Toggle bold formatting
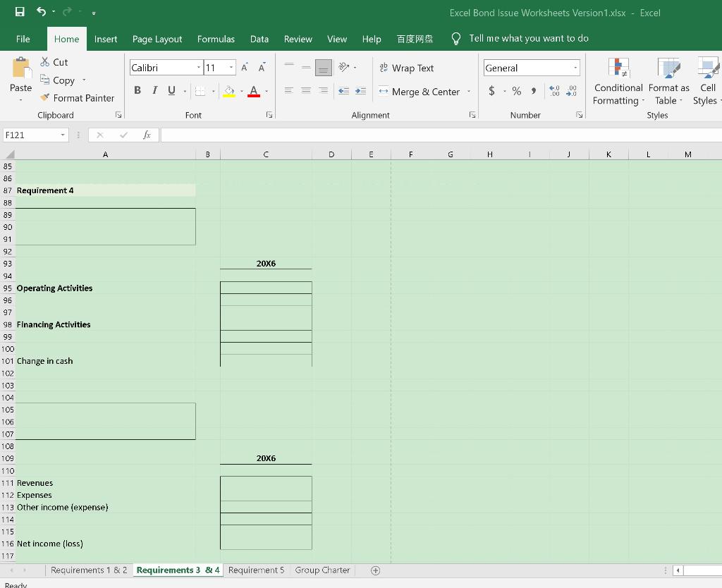This screenshot has width=722, height=588. click(137, 90)
